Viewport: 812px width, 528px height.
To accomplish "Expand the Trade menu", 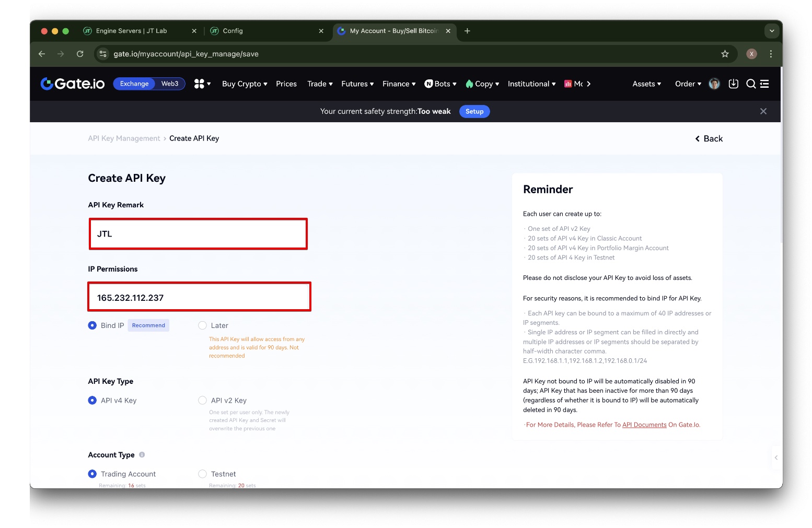I will click(320, 84).
